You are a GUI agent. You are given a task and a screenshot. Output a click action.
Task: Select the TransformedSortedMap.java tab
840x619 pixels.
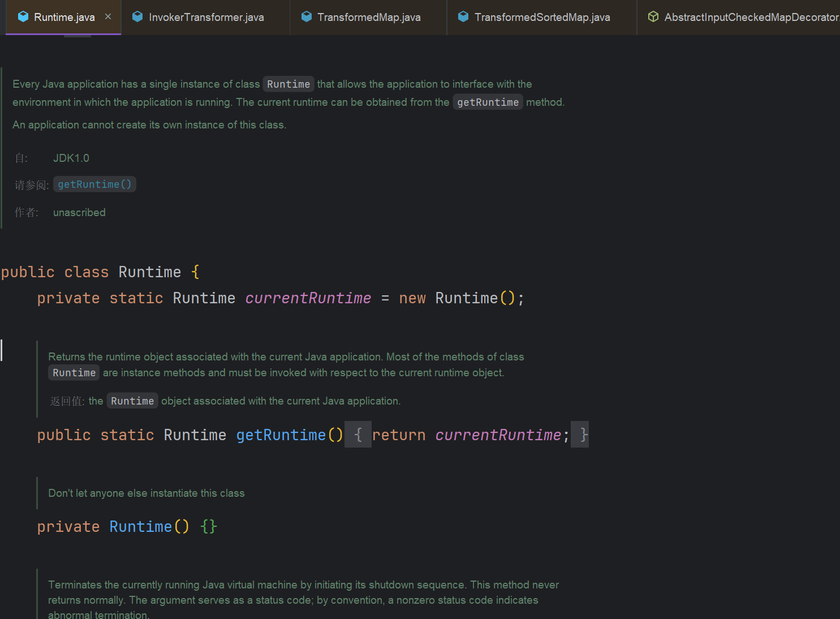point(542,18)
